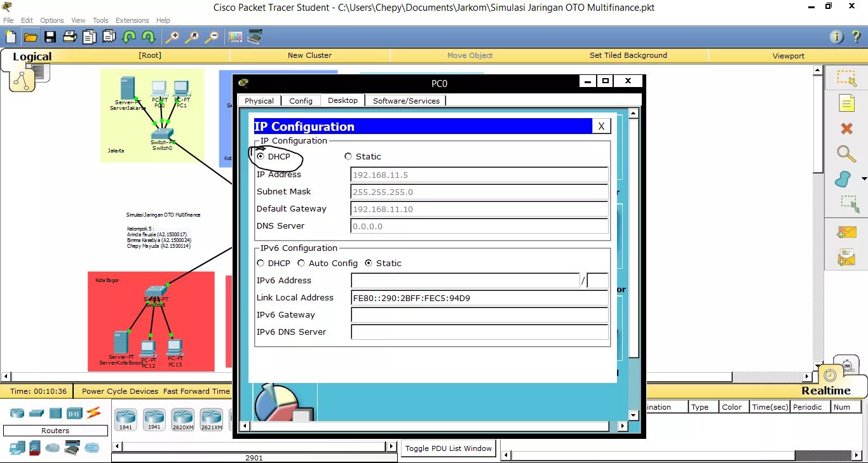The height and width of the screenshot is (463, 868).
Task: Click Set Tiled Background
Action: tap(628, 55)
